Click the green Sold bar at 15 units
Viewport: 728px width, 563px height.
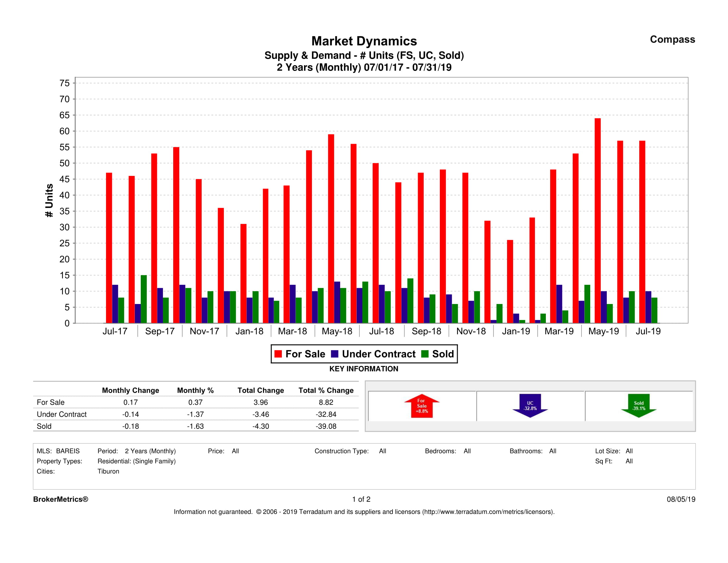coord(144,299)
